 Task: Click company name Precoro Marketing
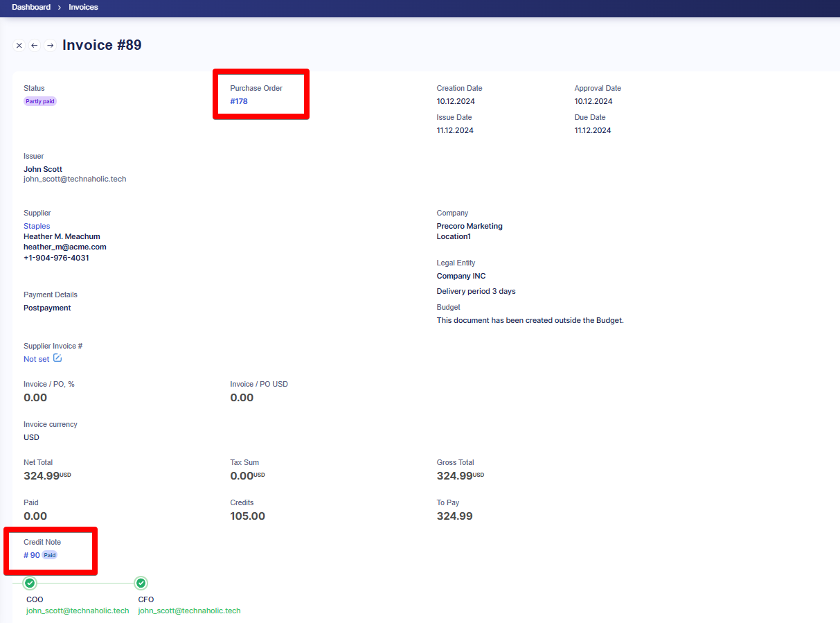(470, 226)
